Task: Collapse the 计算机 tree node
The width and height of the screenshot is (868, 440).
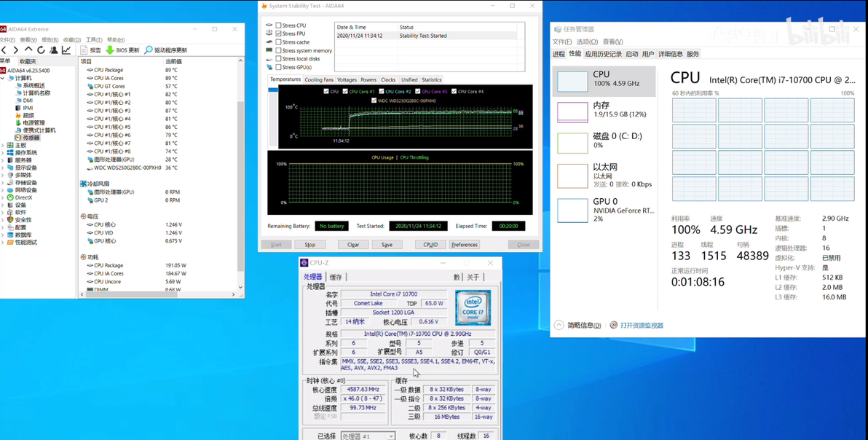Action: pos(3,79)
